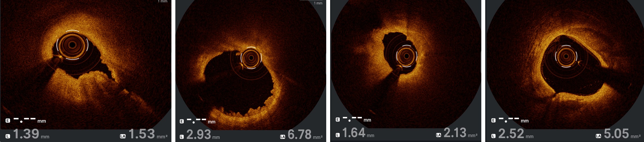Click the E icon above the 1.64 mm reading
This screenshot has height=142, width=644.
pos(338,119)
